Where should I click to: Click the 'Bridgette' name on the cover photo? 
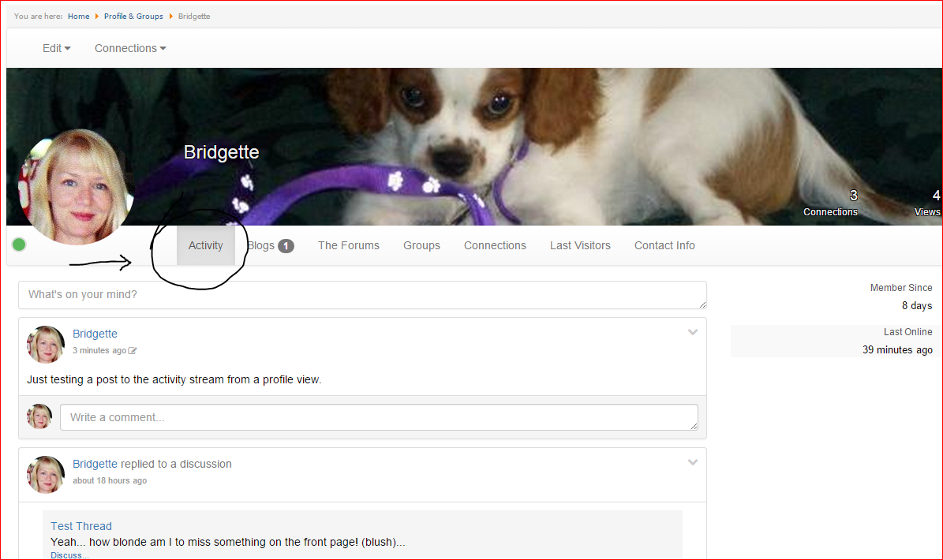coord(221,152)
